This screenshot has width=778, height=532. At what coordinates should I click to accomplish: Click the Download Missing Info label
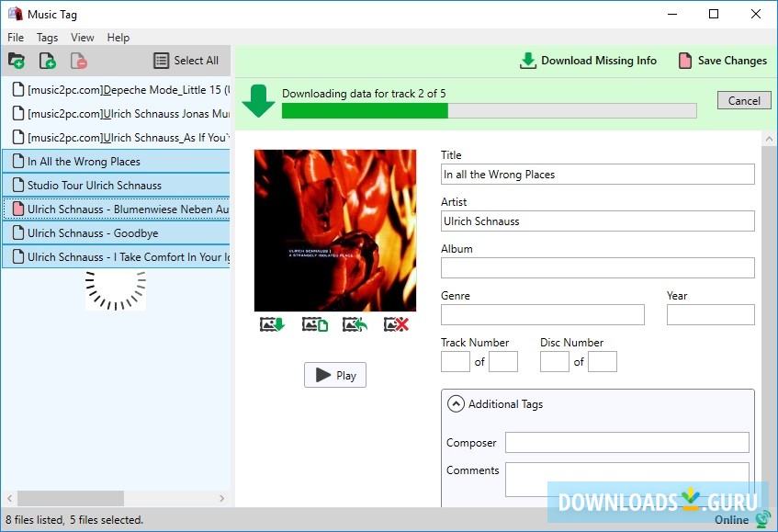click(599, 61)
